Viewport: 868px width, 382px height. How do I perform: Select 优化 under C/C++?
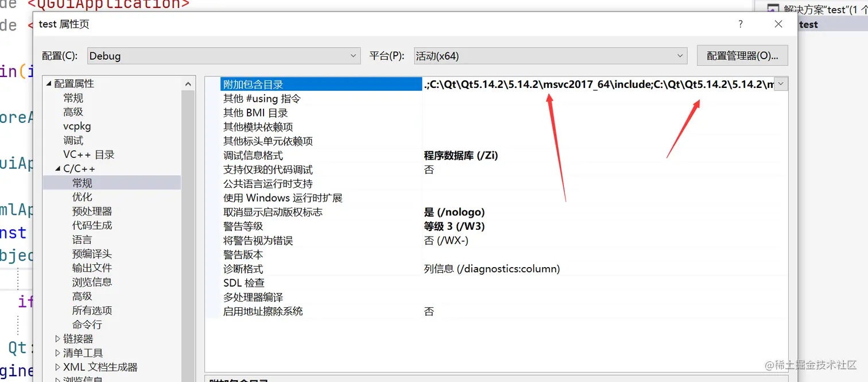click(82, 197)
